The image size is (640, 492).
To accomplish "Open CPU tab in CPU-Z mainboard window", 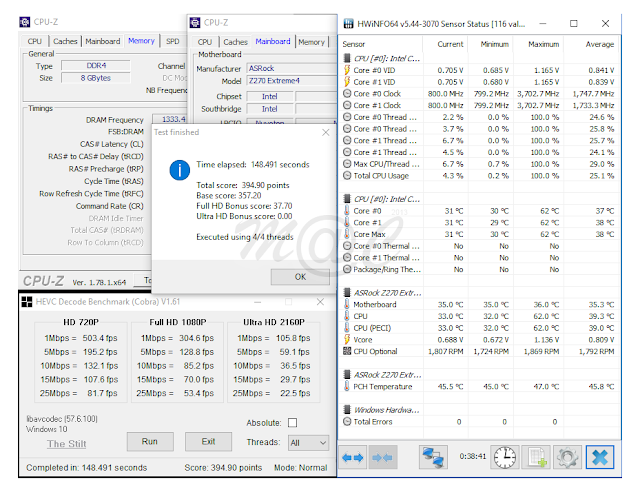I will point(204,42).
